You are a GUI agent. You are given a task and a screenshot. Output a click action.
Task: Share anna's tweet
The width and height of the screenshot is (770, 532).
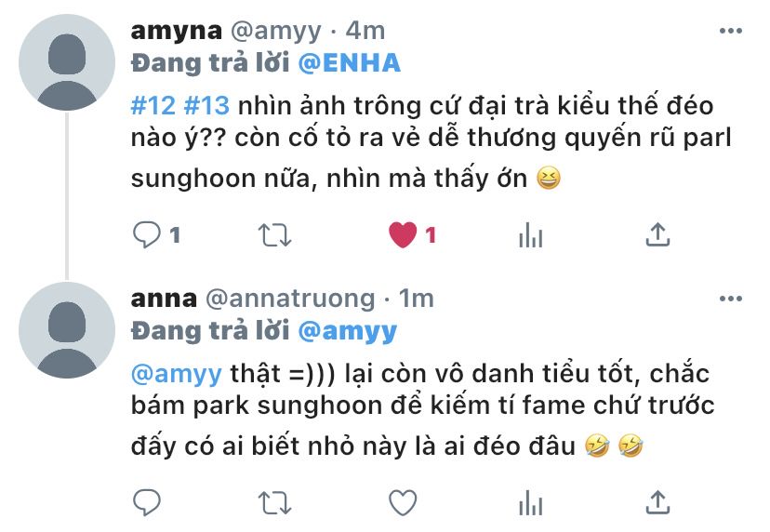click(657, 502)
